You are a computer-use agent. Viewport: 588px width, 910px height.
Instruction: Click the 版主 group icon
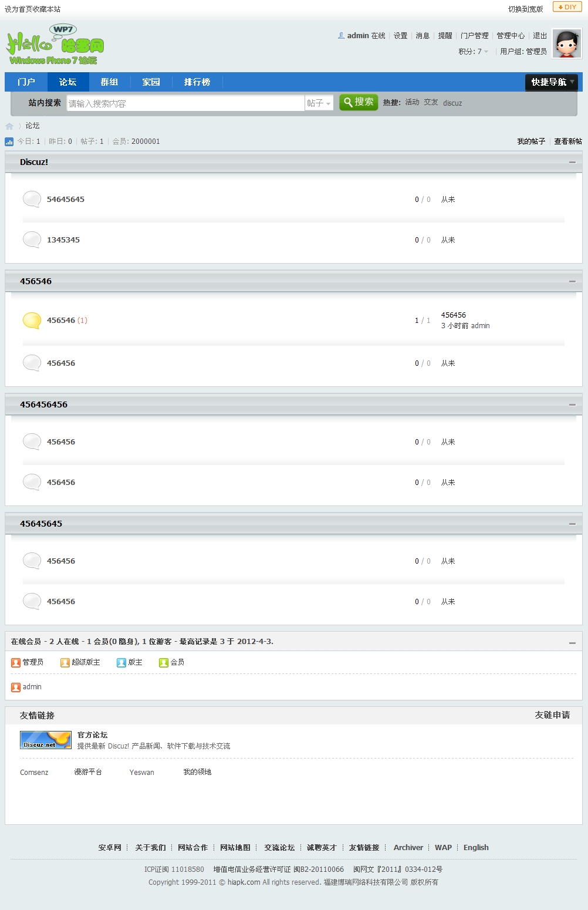121,662
